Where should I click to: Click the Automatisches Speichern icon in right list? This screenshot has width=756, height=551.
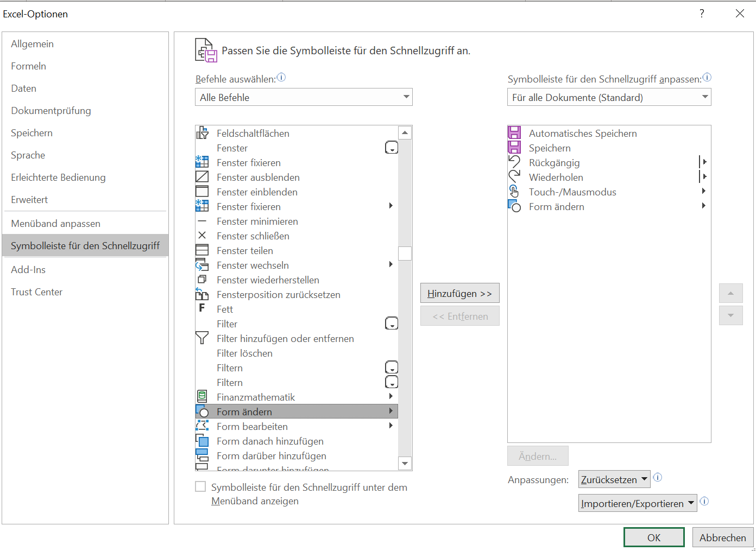tap(514, 133)
